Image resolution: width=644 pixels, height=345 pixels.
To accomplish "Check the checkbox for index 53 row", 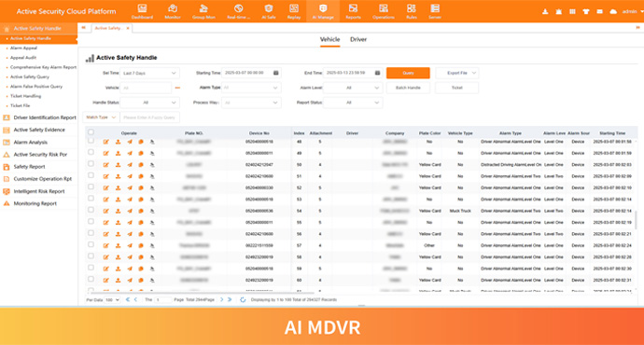I will pyautogui.click(x=91, y=199).
